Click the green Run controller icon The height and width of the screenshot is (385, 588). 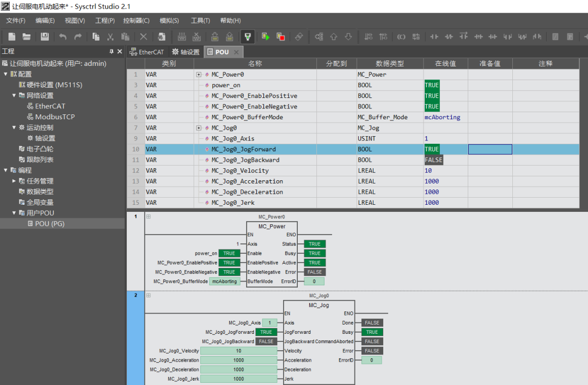[265, 36]
